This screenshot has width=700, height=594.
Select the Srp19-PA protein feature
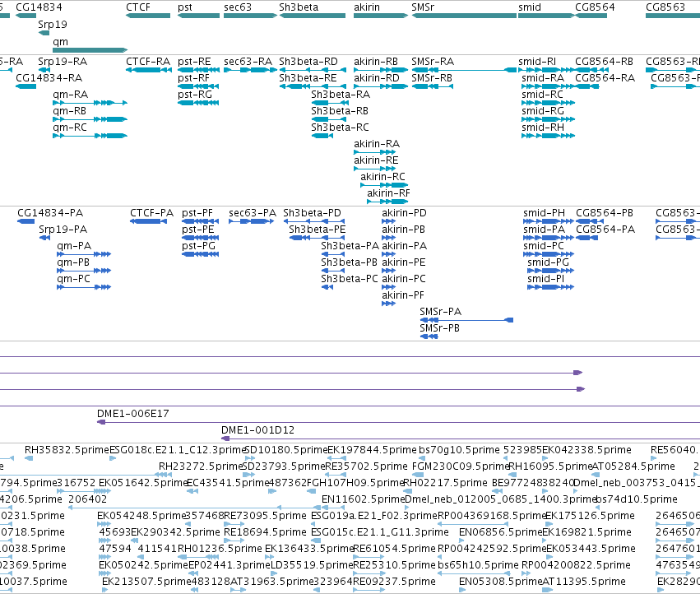(44, 238)
